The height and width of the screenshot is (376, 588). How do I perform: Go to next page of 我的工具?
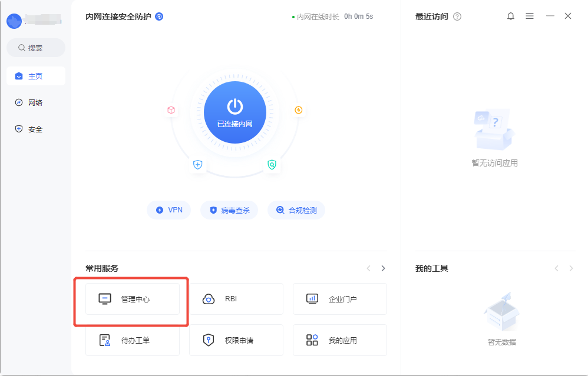(571, 268)
